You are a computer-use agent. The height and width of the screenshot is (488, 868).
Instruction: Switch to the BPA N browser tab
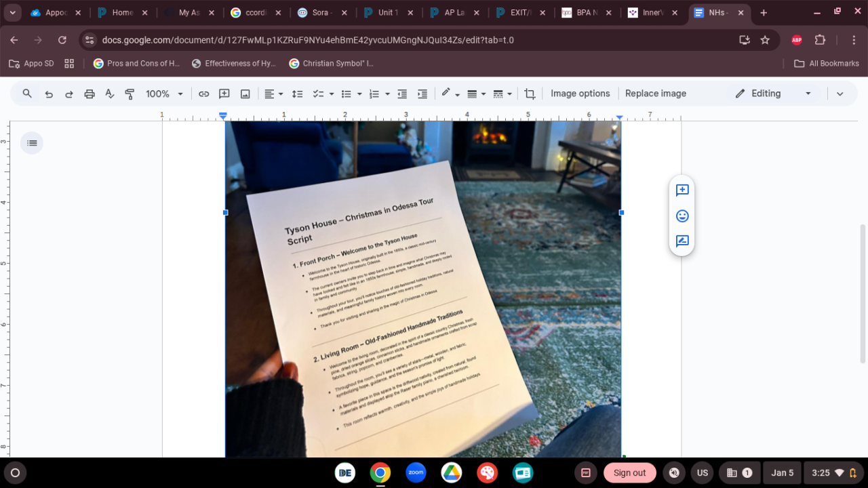click(587, 13)
